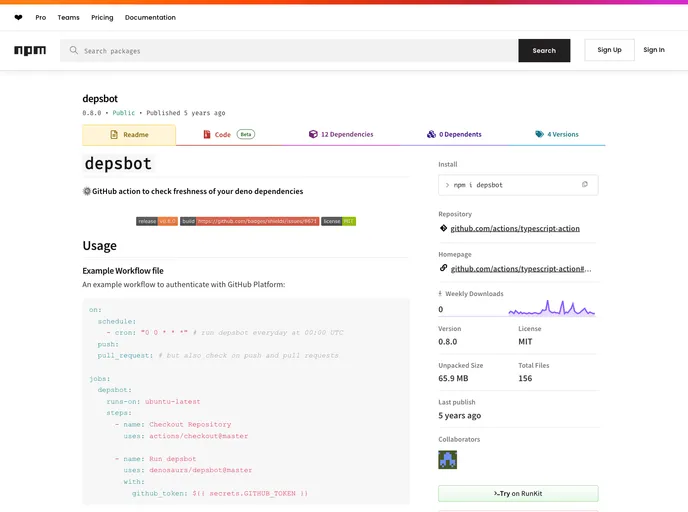Click the gear emoji before GitHub action description

[x=87, y=191]
